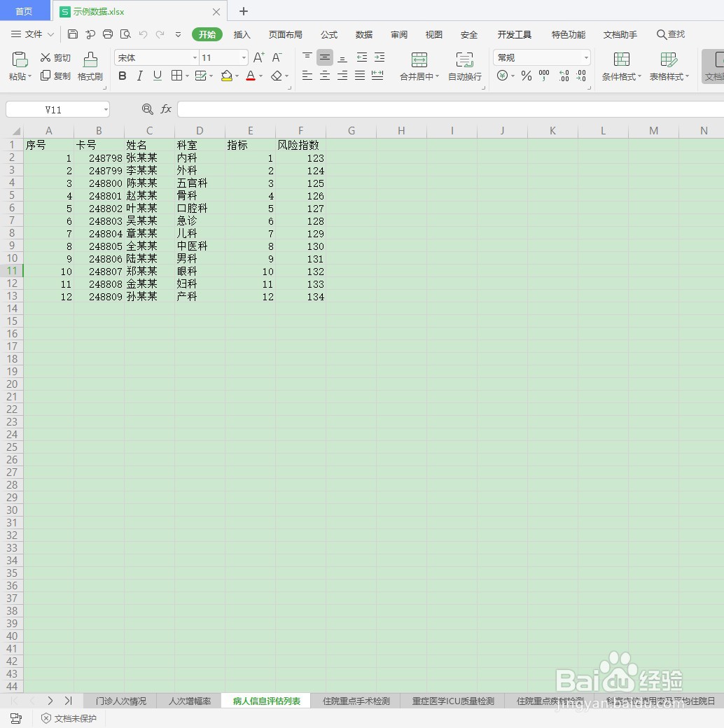Click 文档未保护 status button
This screenshot has height=728, width=724.
69,718
